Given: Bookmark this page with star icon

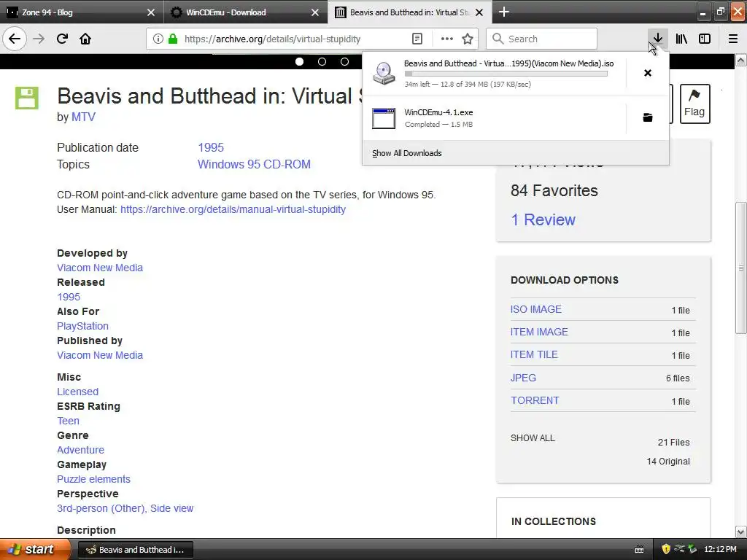Looking at the screenshot, I should click(x=468, y=39).
